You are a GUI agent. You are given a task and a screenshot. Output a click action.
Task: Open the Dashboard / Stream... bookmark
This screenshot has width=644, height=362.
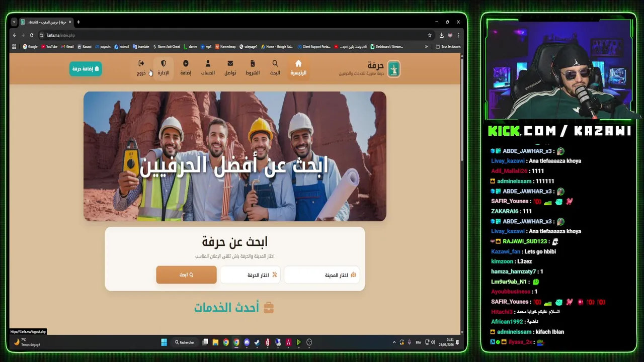(x=386, y=47)
